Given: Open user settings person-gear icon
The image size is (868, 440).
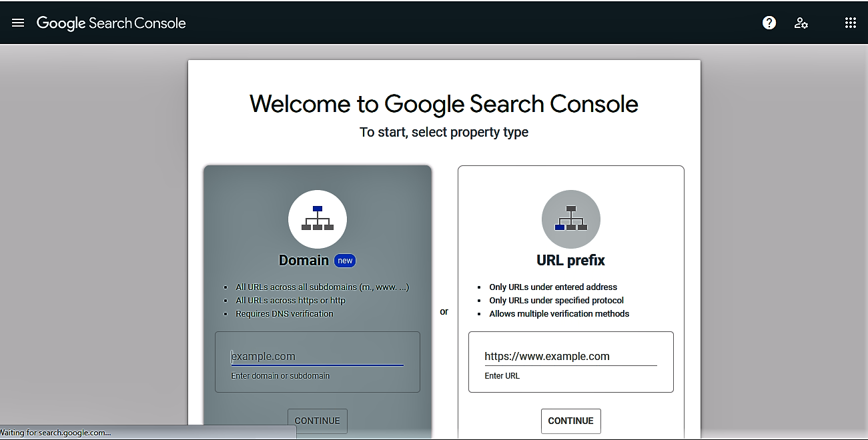Looking at the screenshot, I should (x=801, y=23).
